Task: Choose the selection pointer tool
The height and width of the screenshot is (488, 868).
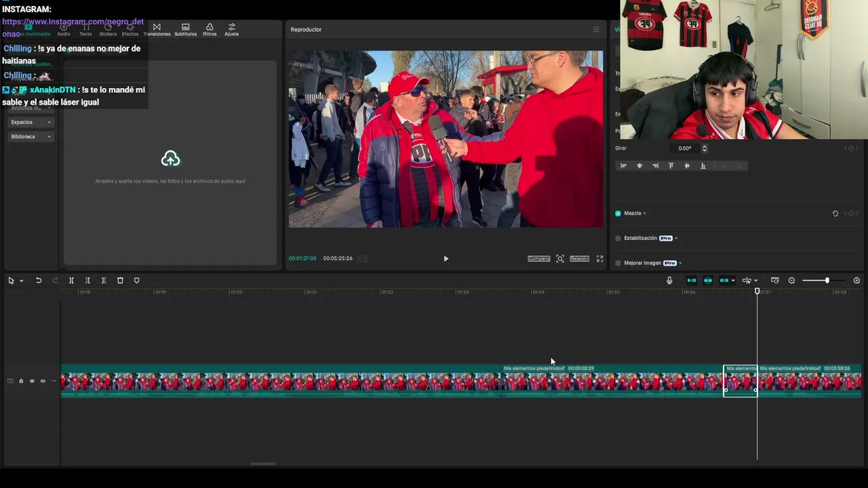Action: (x=11, y=281)
